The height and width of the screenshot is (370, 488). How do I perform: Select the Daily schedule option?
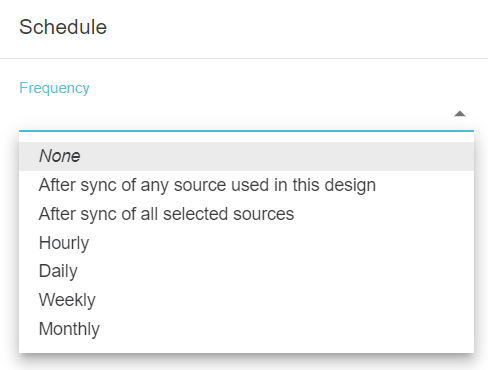(246, 271)
